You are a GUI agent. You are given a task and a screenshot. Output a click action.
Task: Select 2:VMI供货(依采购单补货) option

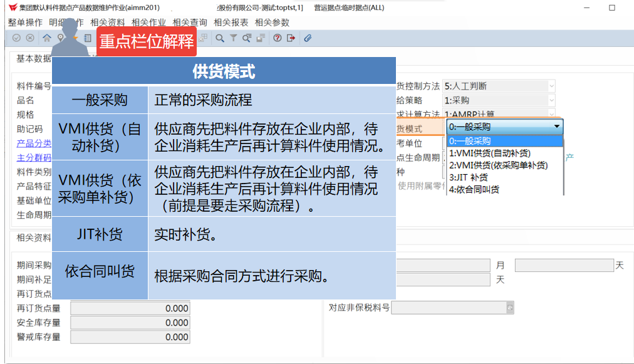(504, 165)
